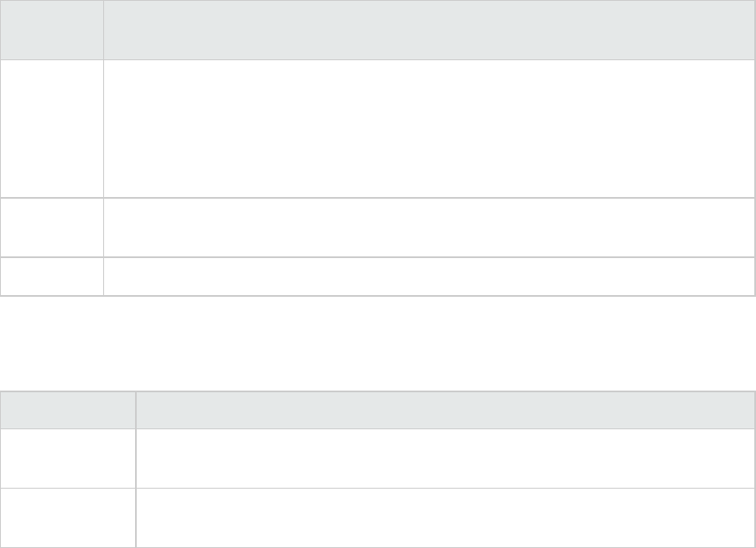Click the blank gap between the two tables

click(x=378, y=344)
